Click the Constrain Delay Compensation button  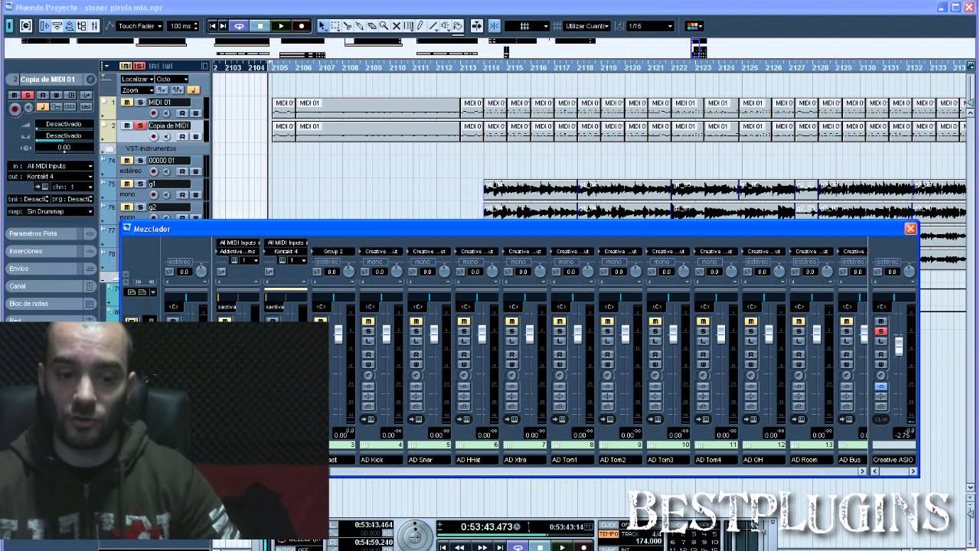click(x=25, y=26)
